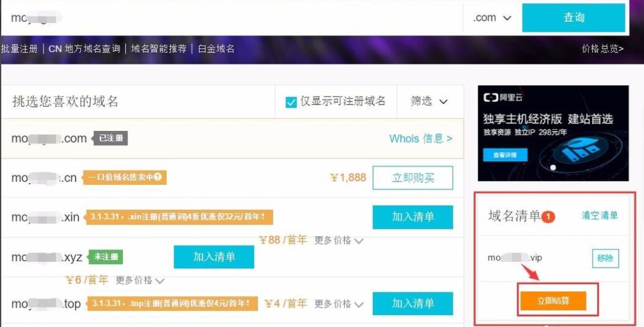Image resolution: width=644 pixels, height=327 pixels.
Task: Open 价格总览 price overview link
Action: (x=603, y=48)
